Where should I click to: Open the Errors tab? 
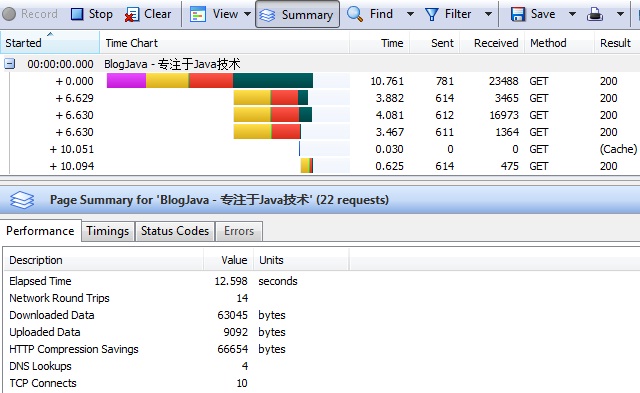coord(239,231)
